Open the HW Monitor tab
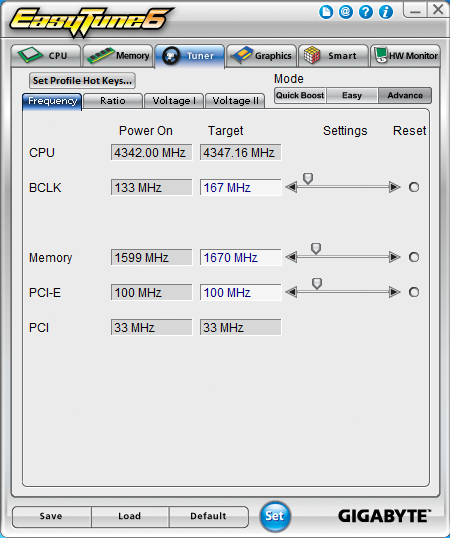 (x=405, y=56)
